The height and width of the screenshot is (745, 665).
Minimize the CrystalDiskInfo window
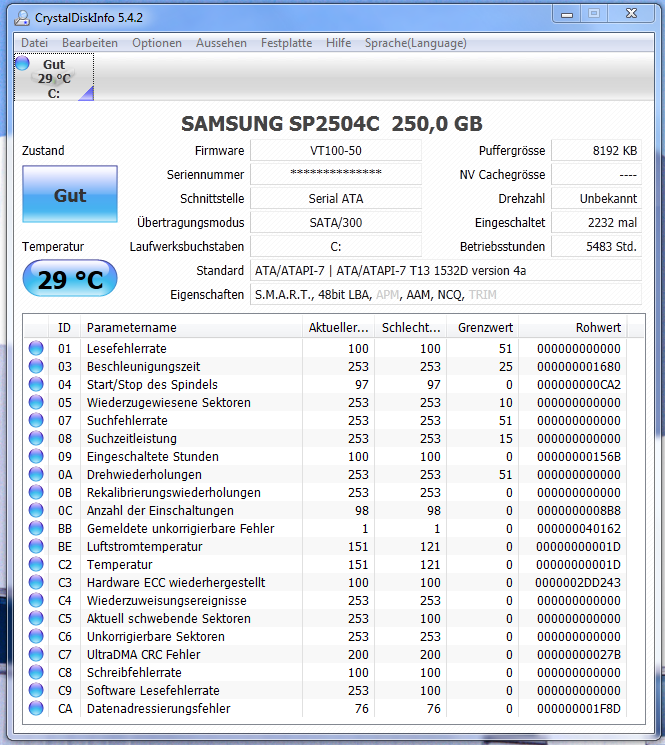point(567,14)
